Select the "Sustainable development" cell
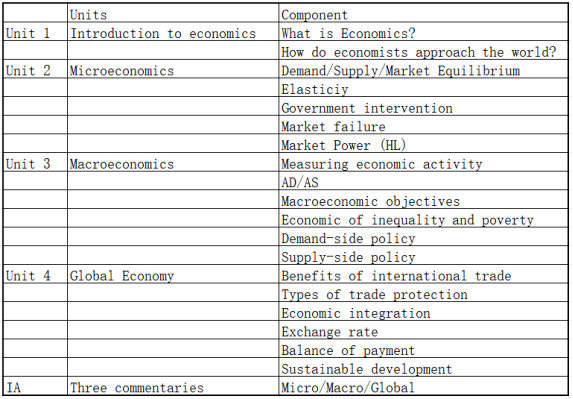573x399 pixels. click(x=423, y=367)
